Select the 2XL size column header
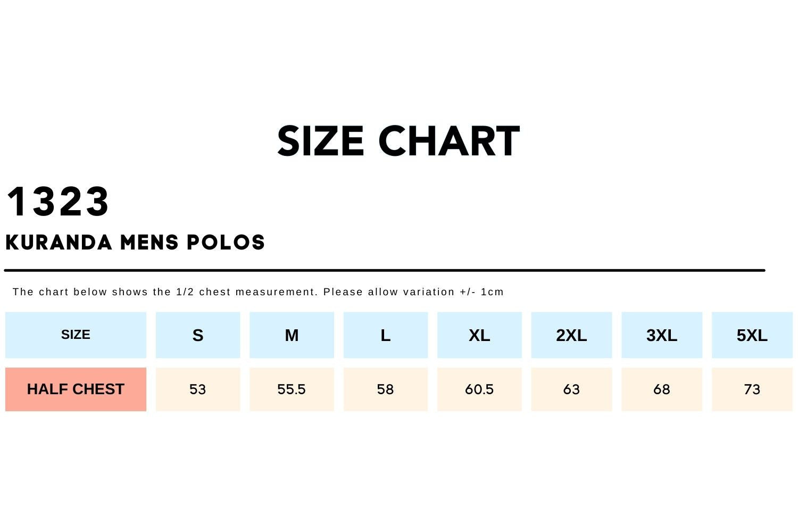This screenshot has width=798, height=532. [571, 335]
